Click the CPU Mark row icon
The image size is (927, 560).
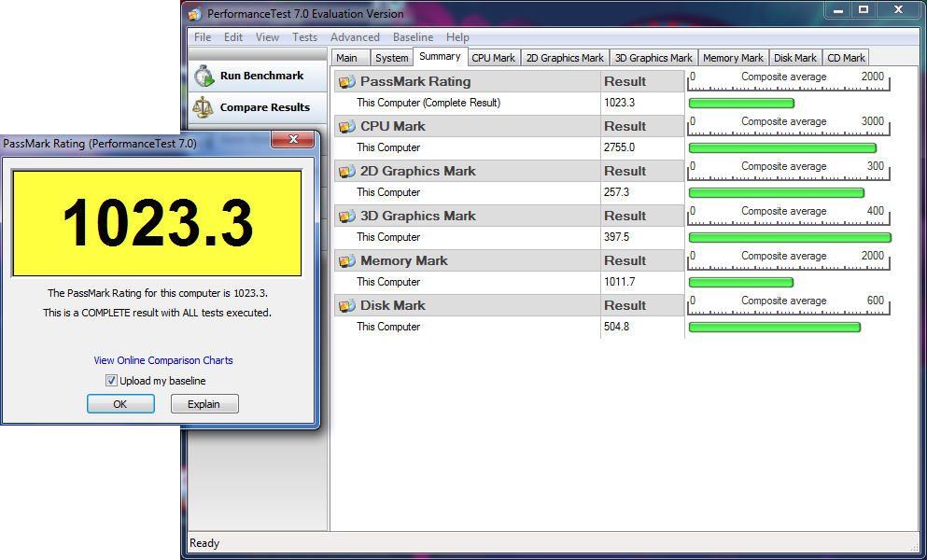347,127
